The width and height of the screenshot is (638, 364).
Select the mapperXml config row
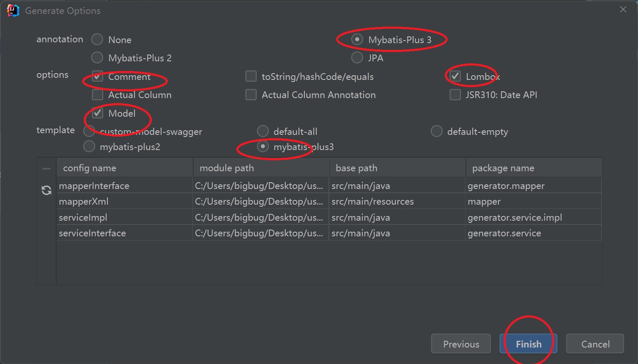pyautogui.click(x=329, y=201)
